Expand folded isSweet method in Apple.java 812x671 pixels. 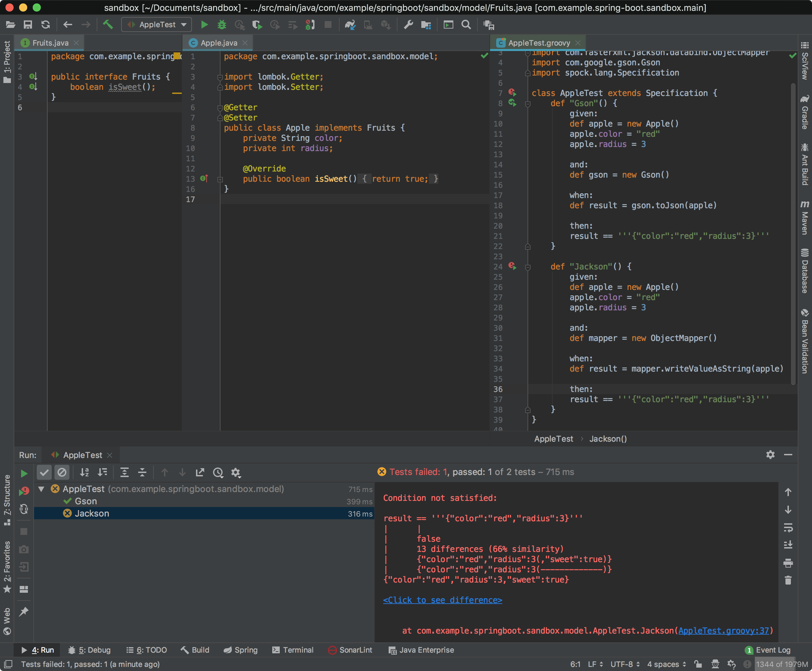click(x=220, y=179)
